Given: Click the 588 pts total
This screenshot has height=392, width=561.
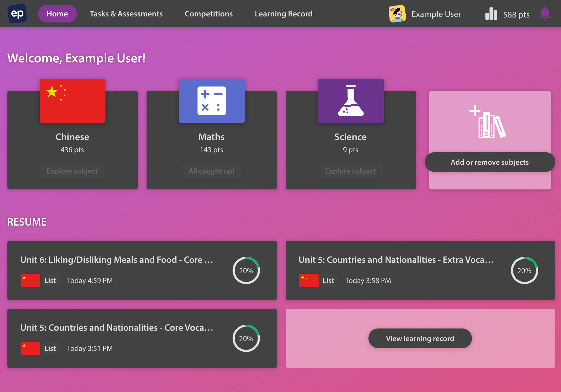Looking at the screenshot, I should click(516, 15).
